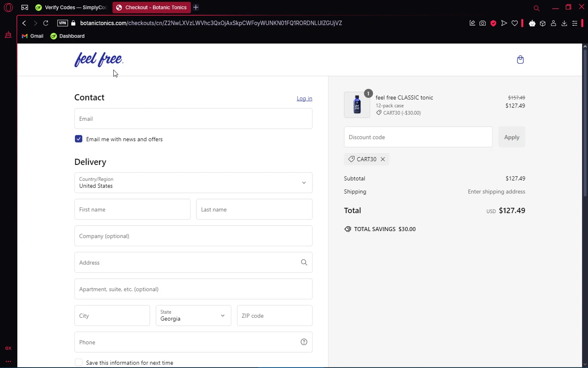Focus the Company (optional) field
Image resolution: width=588 pixels, height=368 pixels.
click(193, 236)
